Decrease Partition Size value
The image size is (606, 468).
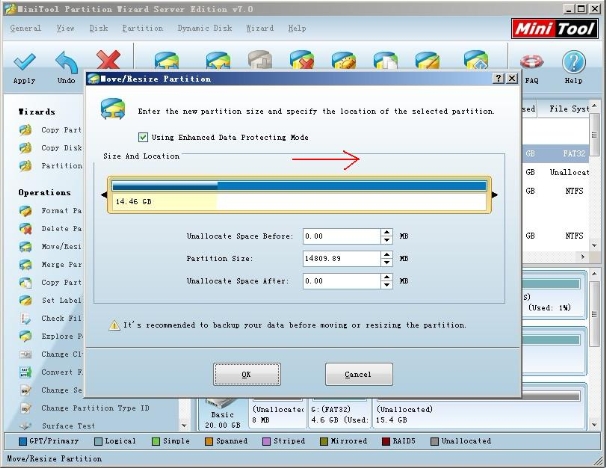tap(386, 262)
